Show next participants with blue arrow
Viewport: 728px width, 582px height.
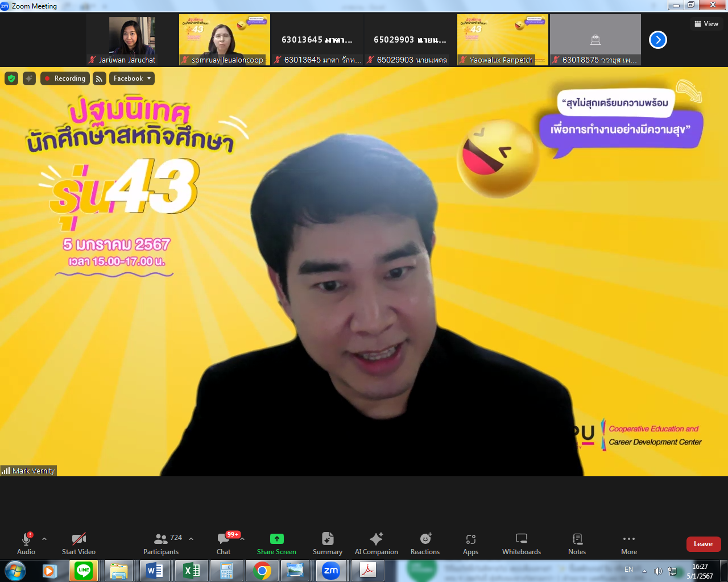click(658, 40)
